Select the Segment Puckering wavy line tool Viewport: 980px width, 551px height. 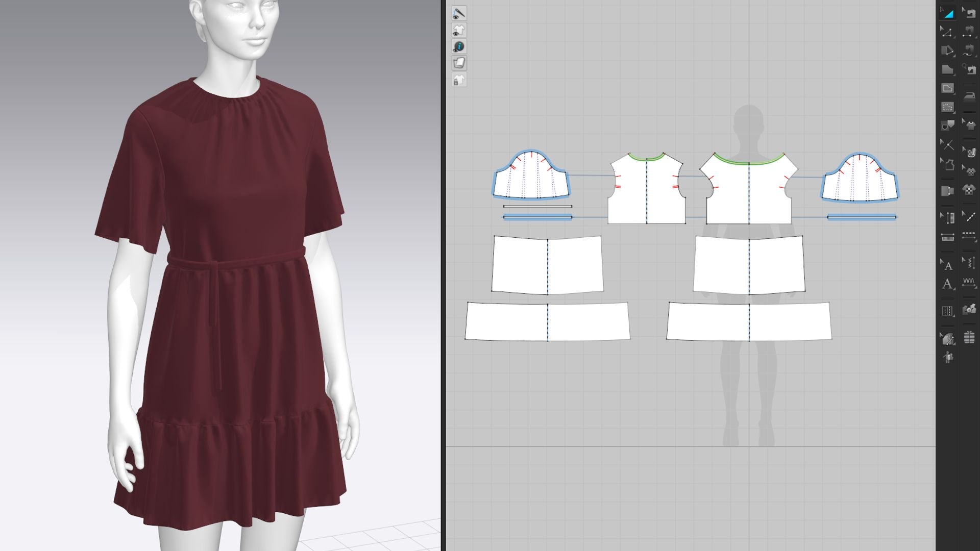coord(969,282)
